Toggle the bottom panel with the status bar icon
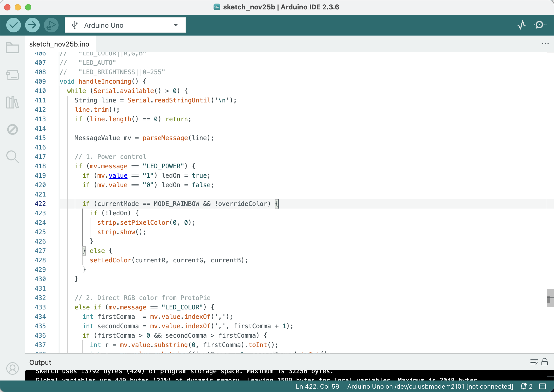This screenshot has height=392, width=554. 543,386
